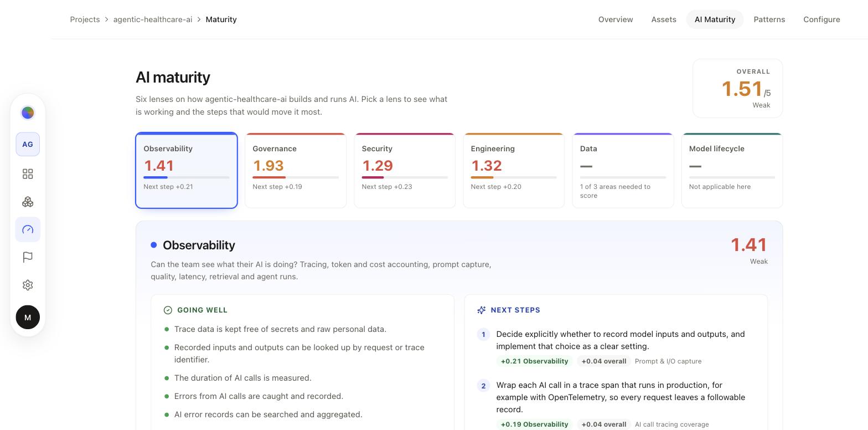Image resolution: width=868 pixels, height=430 pixels.
Task: Click the overall score 1.51 box
Action: [737, 88]
